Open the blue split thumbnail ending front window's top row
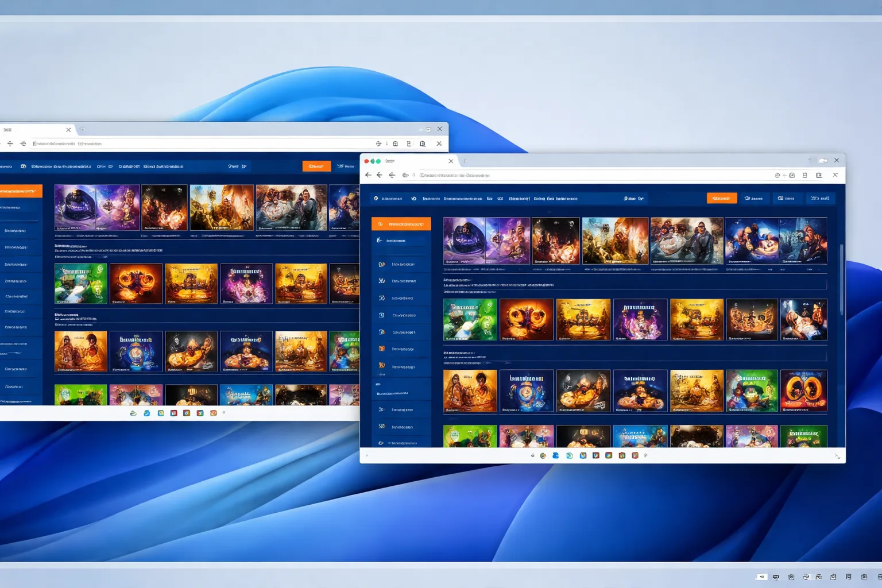 tap(776, 241)
